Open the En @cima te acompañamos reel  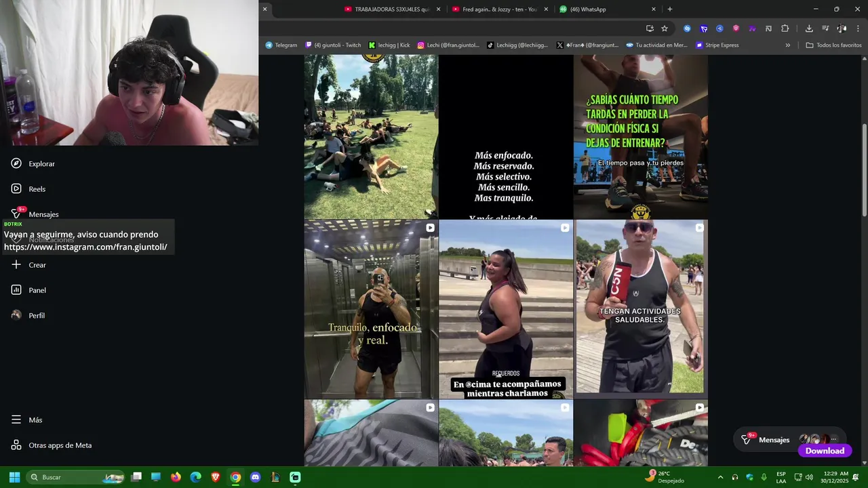tap(506, 309)
